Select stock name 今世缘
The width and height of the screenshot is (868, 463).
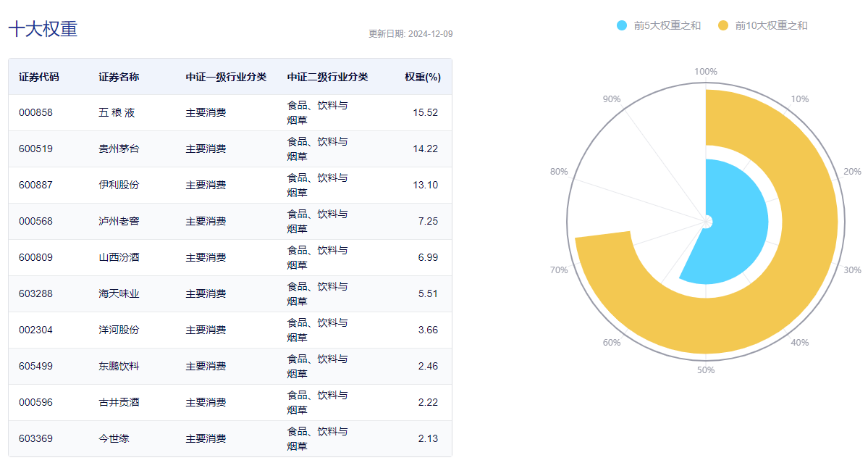click(x=114, y=438)
